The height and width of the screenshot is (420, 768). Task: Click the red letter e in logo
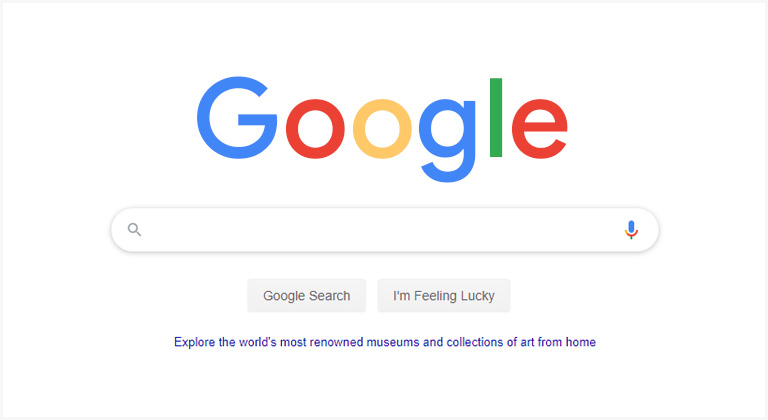point(539,129)
